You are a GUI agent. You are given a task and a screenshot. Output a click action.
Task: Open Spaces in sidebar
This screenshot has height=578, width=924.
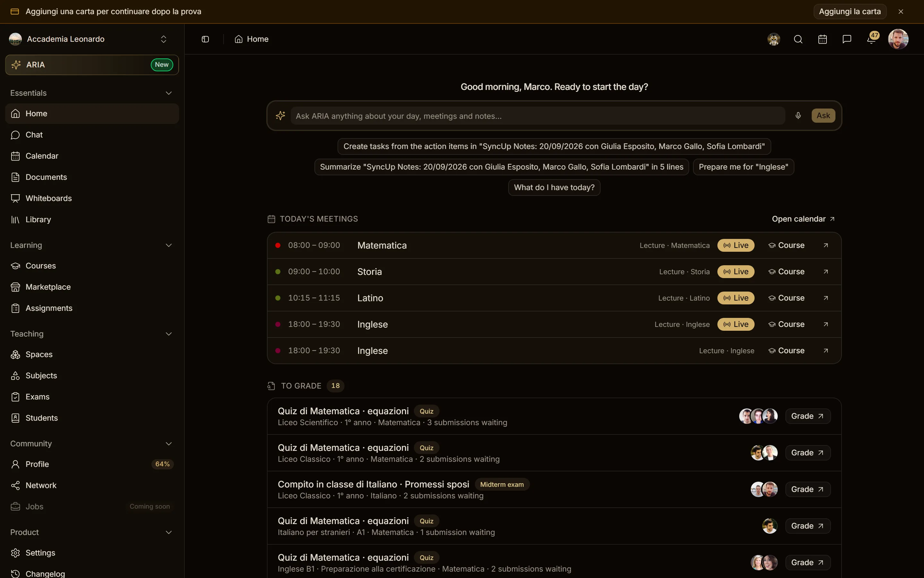coord(92,355)
